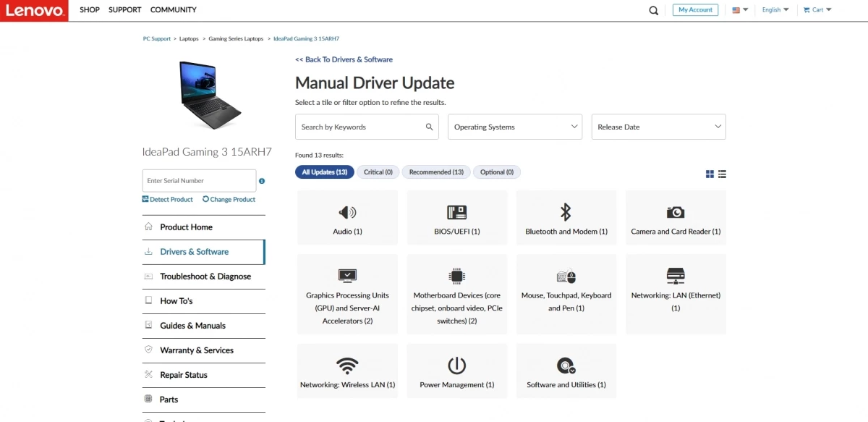Screen dimensions: 868x422
Task: Go back to Drivers & Software
Action: (344, 59)
